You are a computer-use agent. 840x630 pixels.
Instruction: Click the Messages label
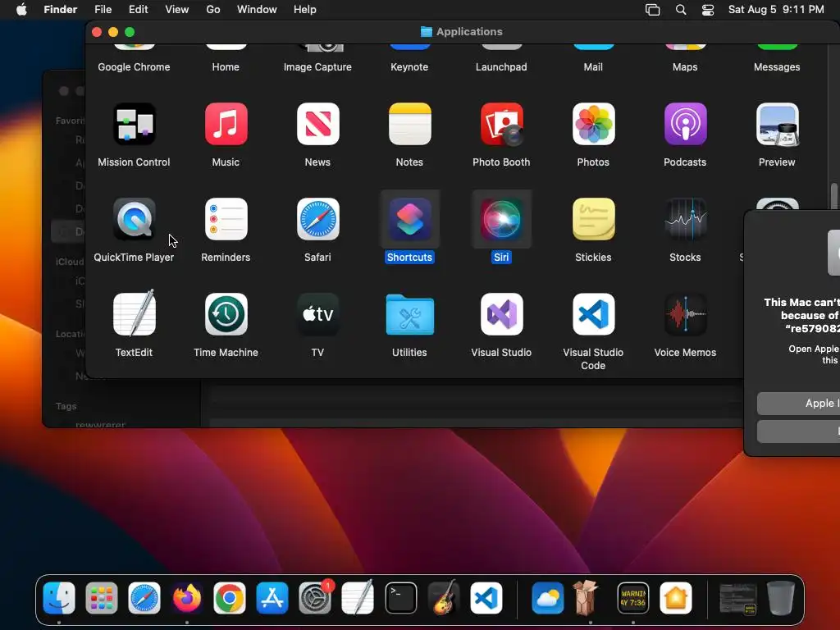777,67
